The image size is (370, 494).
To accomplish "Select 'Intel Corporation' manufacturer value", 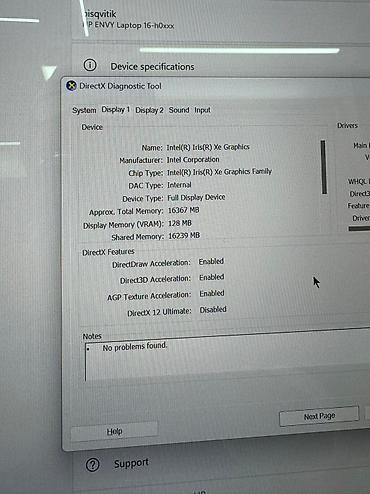I will click(x=193, y=160).
